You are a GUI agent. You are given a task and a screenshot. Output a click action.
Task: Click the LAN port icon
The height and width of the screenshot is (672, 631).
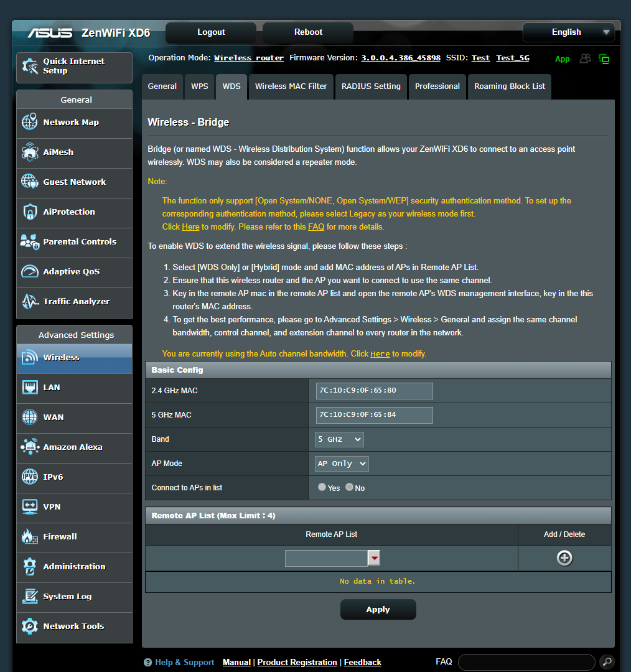pos(30,387)
